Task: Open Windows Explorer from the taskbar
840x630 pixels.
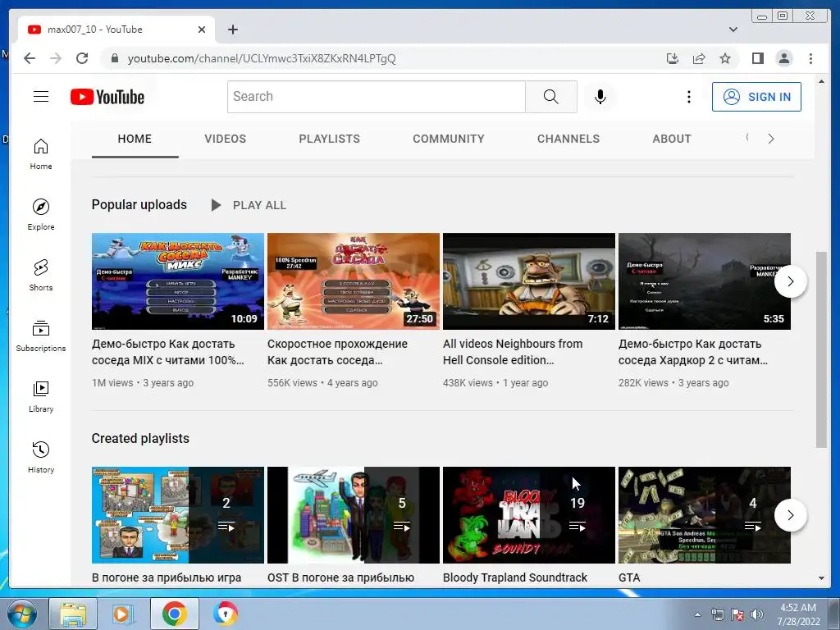Action: coord(73,614)
